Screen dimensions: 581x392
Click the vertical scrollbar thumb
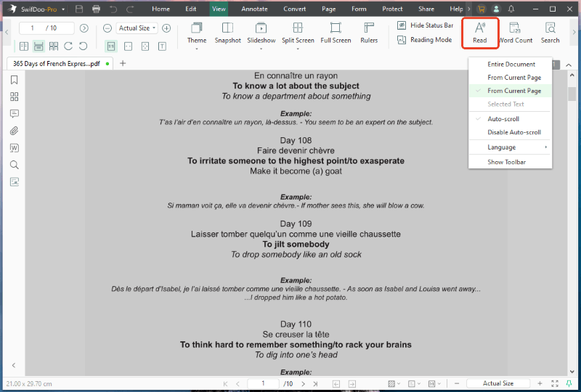click(572, 94)
